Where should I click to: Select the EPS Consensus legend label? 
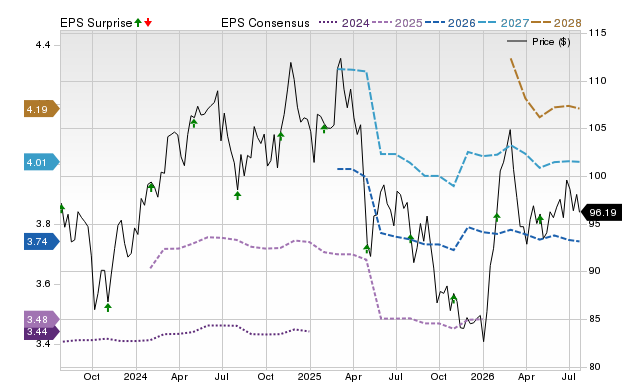point(265,23)
